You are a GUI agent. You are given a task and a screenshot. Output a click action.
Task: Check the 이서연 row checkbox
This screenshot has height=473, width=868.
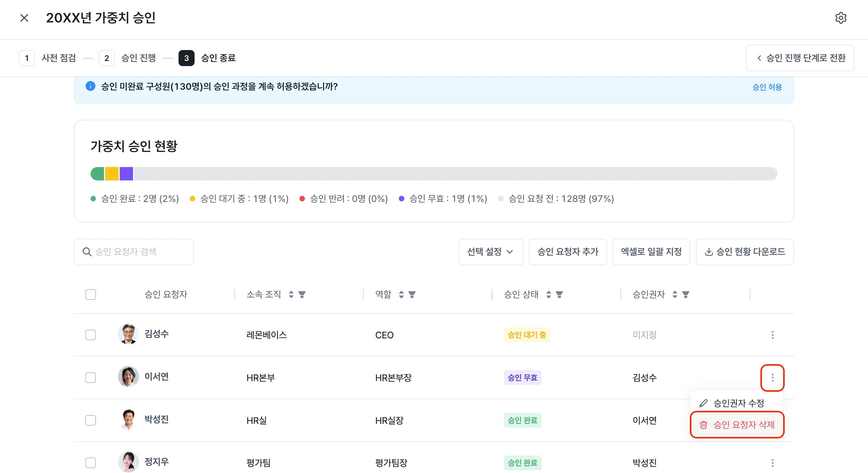(91, 377)
